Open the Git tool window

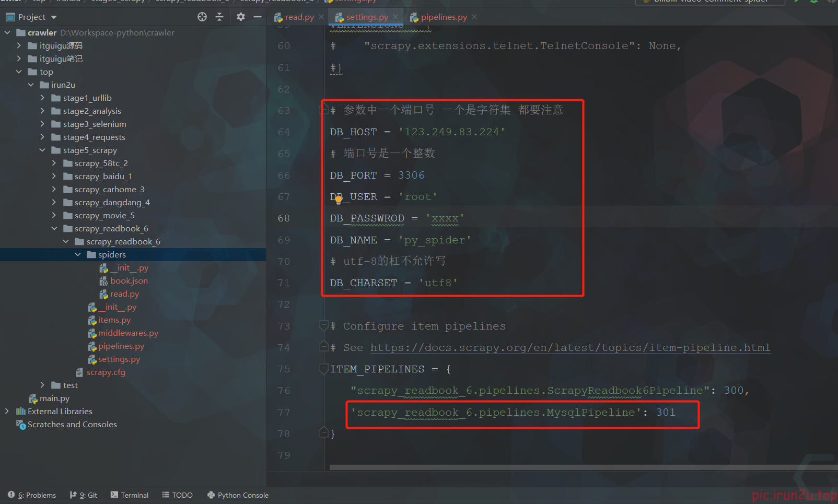(x=83, y=495)
